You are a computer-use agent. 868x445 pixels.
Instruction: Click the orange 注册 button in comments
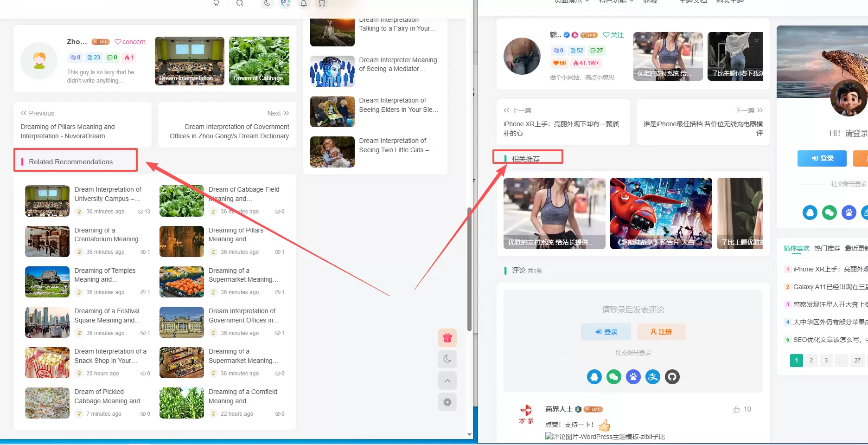[661, 332]
